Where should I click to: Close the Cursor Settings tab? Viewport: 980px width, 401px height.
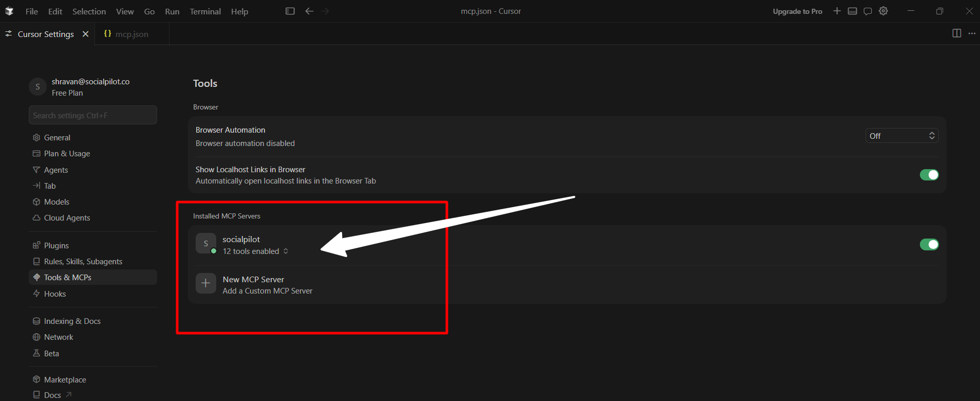pyautogui.click(x=86, y=34)
